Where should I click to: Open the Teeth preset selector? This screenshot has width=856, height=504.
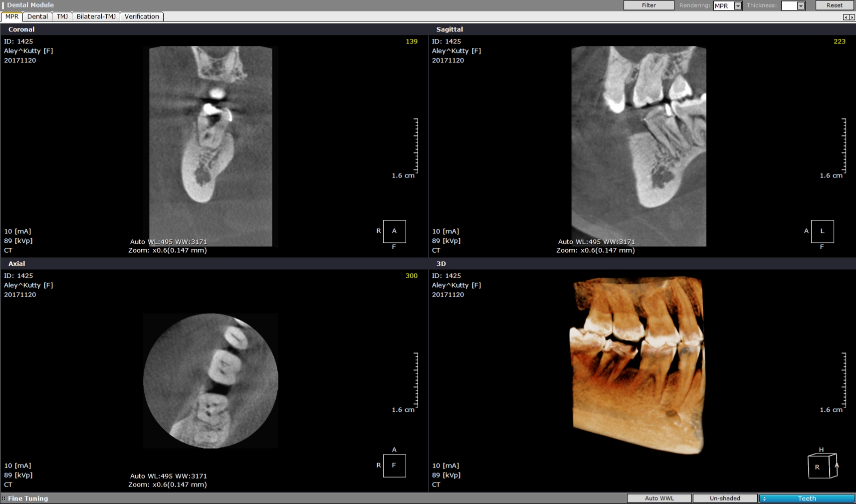(806, 499)
